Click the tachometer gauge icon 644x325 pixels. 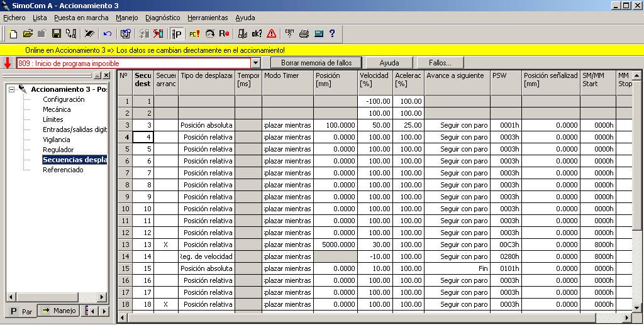coord(210,34)
